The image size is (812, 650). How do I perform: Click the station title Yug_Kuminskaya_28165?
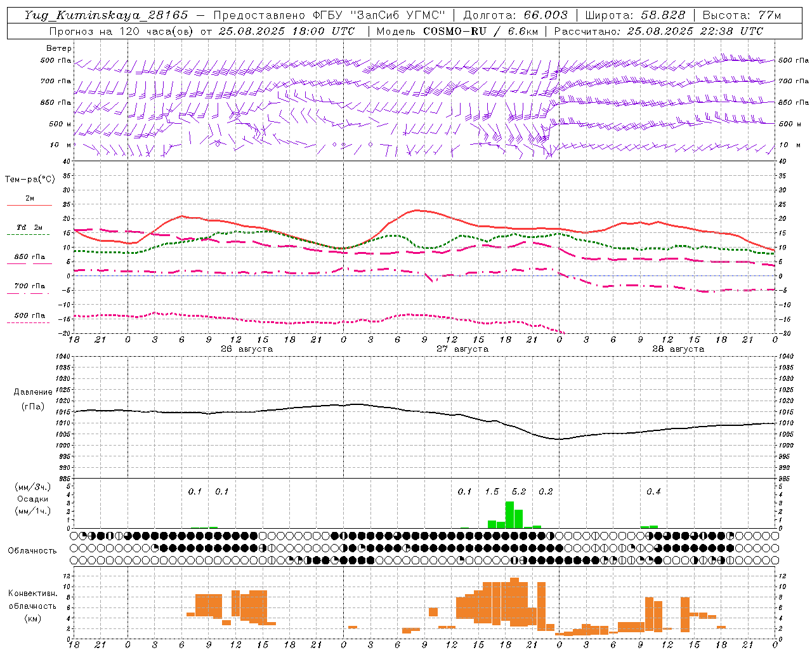point(106,15)
